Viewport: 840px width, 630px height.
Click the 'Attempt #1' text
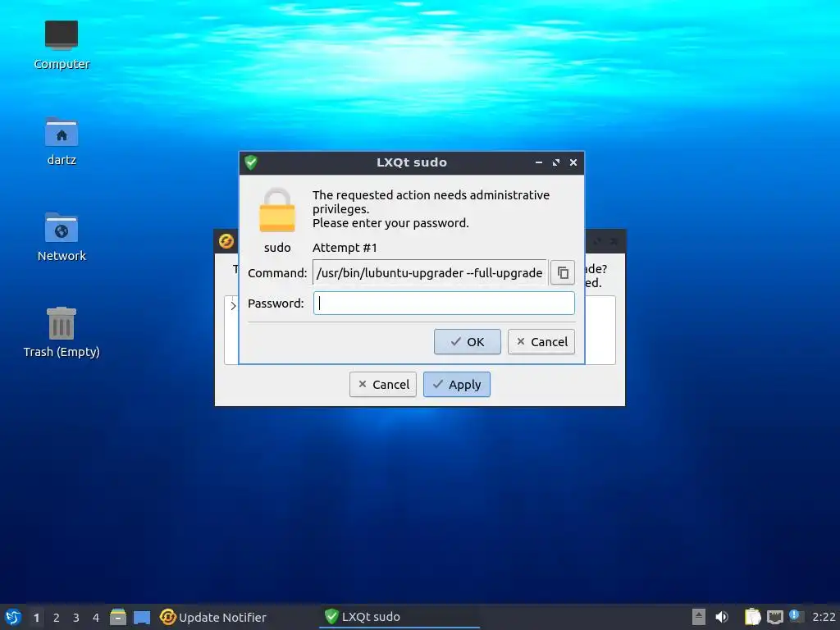345,248
